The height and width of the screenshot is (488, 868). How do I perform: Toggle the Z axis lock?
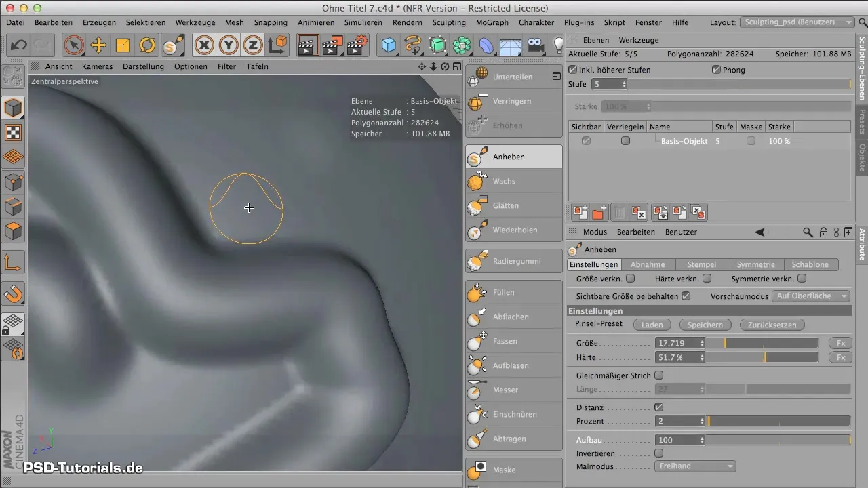coord(253,45)
